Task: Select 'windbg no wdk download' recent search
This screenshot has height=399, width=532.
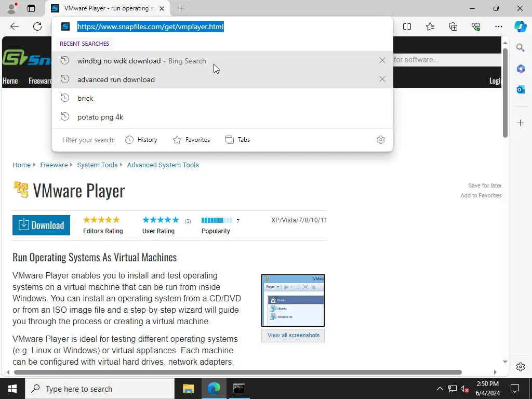Action: 222,60
